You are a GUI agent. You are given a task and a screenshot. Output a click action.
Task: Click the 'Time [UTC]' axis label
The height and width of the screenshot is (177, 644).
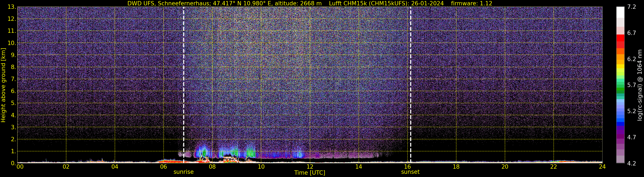(310, 173)
